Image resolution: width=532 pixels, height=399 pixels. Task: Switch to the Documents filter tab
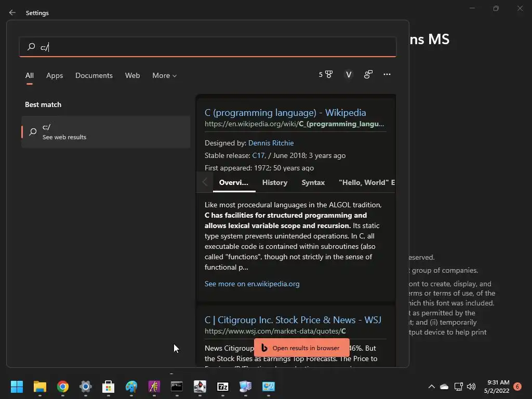point(94,75)
